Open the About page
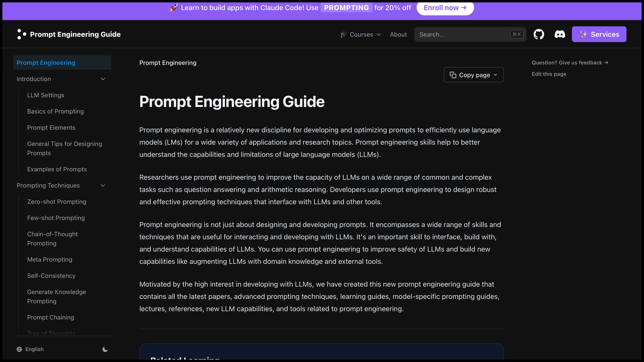The width and height of the screenshot is (644, 362). tap(398, 35)
